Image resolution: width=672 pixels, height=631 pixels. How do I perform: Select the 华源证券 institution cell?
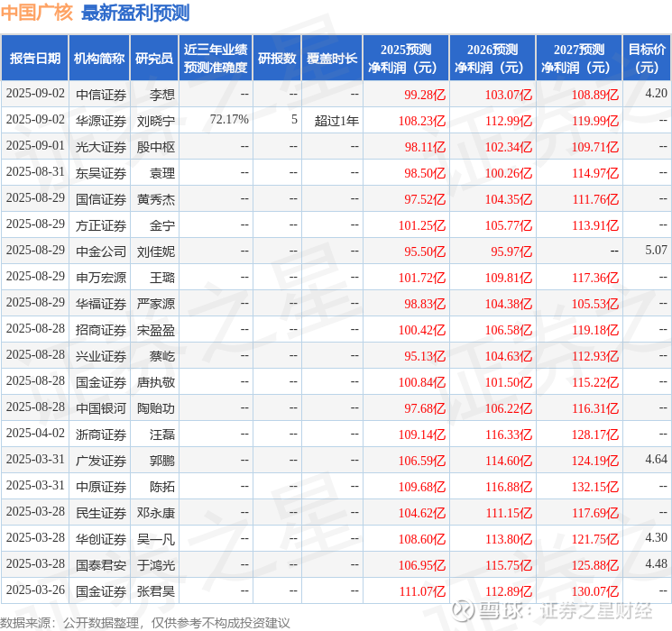tap(101, 121)
